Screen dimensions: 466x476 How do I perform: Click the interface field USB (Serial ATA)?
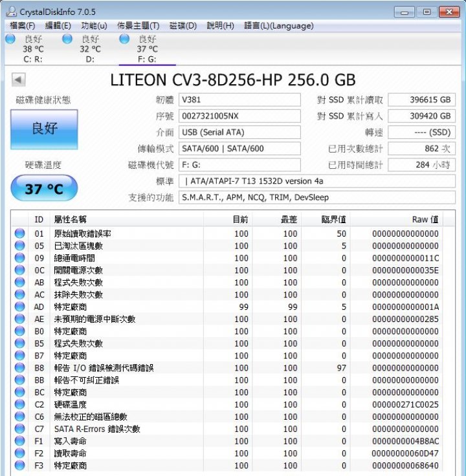point(239,133)
